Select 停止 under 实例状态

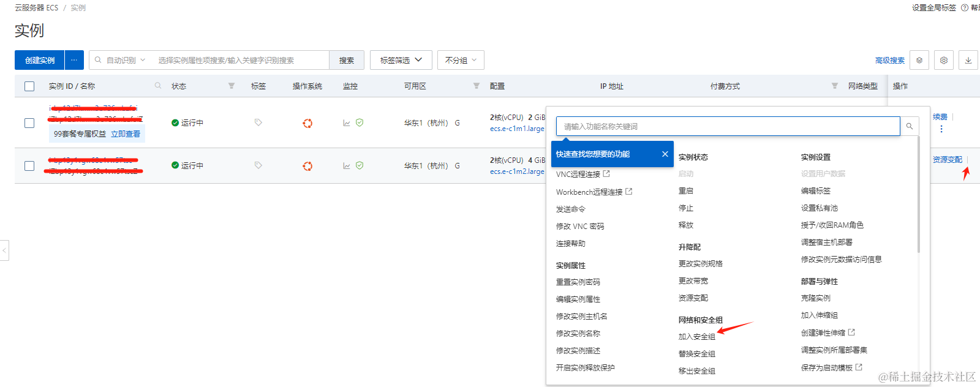(x=686, y=208)
